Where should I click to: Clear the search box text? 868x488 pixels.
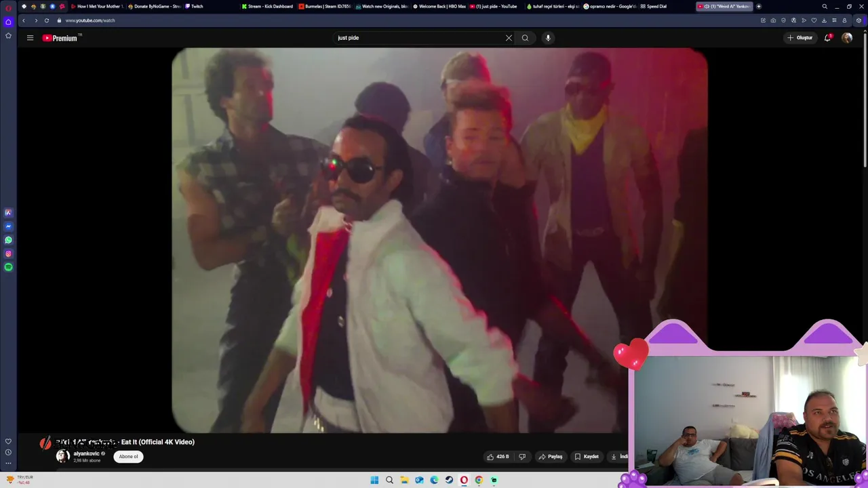[x=509, y=38]
